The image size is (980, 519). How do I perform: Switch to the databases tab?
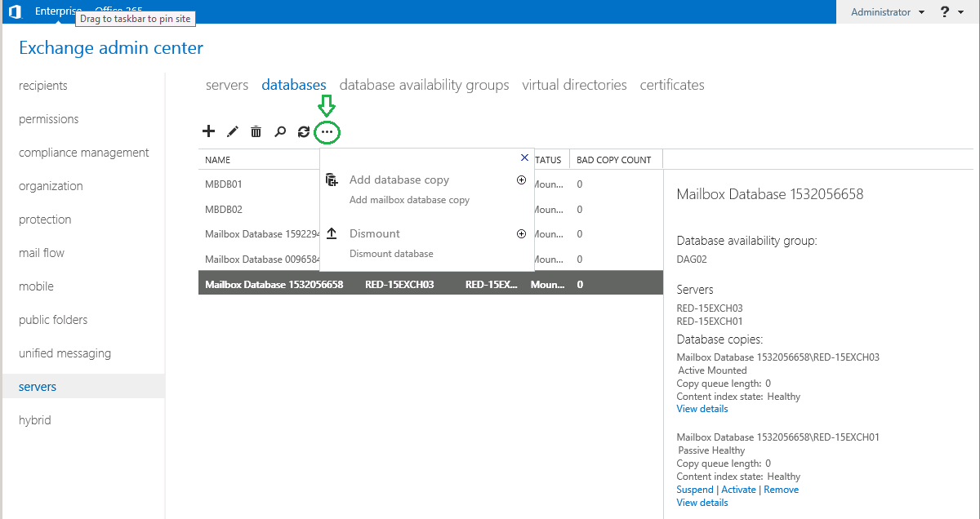point(294,85)
